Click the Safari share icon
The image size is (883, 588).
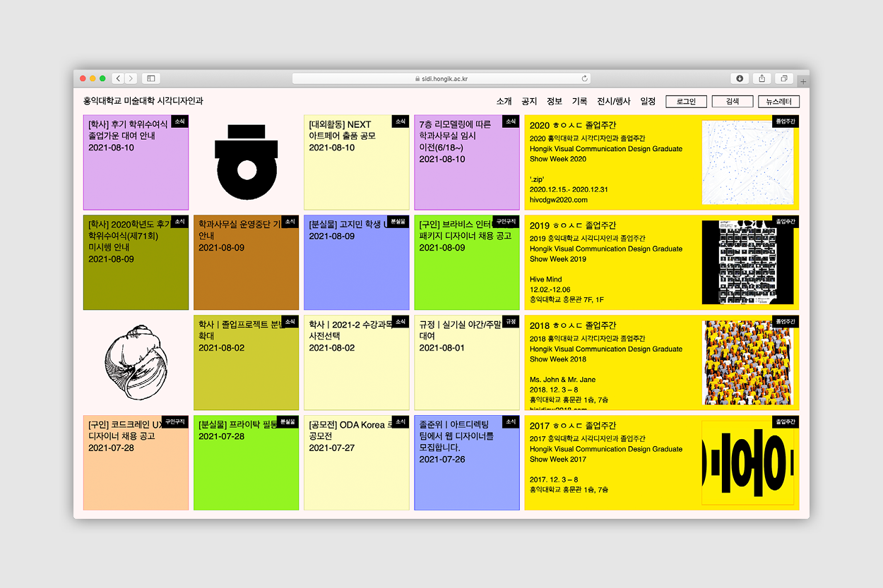(x=762, y=78)
